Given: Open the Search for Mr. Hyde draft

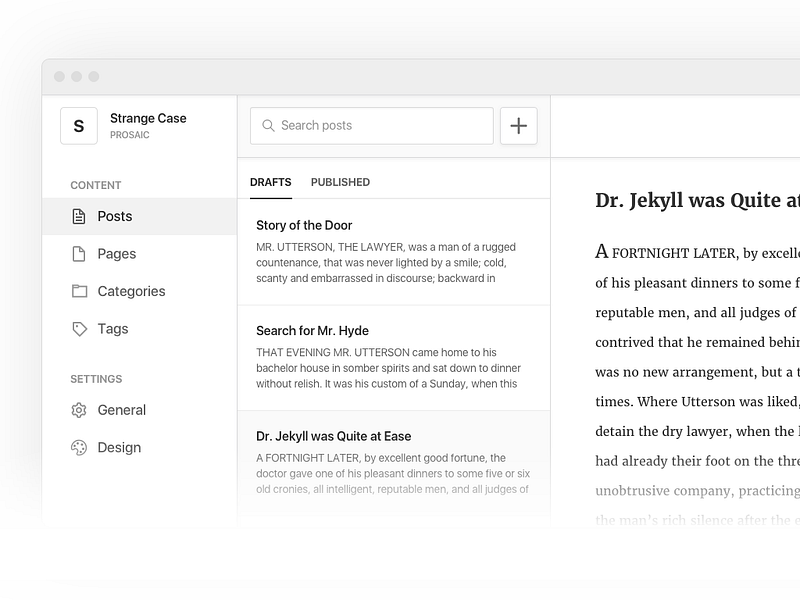Looking at the screenshot, I should point(393,357).
